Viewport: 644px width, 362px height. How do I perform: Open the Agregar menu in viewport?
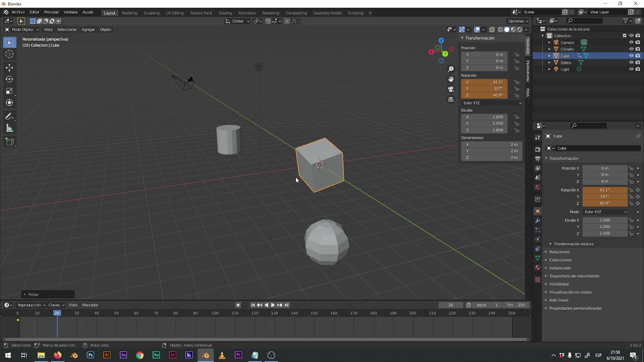coord(89,30)
